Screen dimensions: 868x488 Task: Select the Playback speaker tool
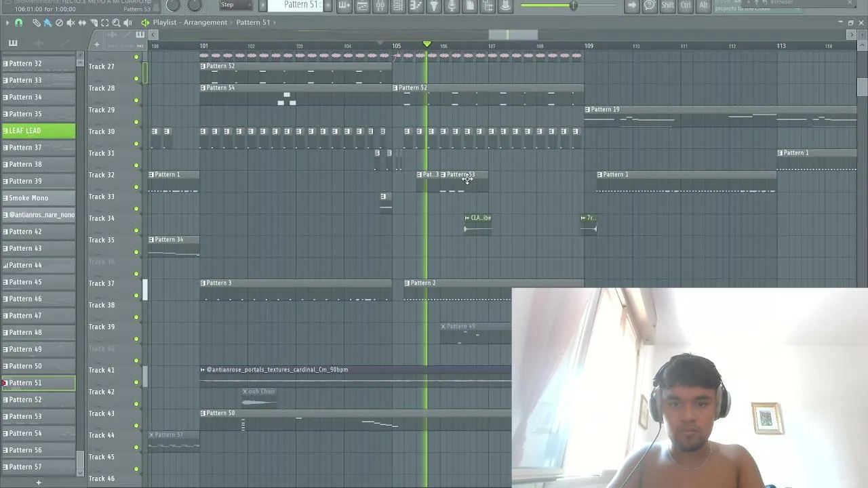[128, 22]
